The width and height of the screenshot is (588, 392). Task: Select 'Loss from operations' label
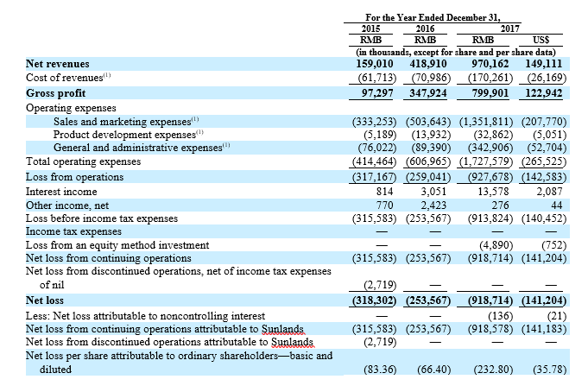[74, 177]
